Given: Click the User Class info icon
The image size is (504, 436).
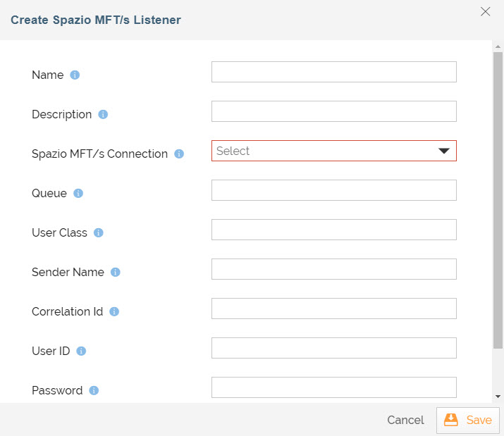Looking at the screenshot, I should 99,232.
